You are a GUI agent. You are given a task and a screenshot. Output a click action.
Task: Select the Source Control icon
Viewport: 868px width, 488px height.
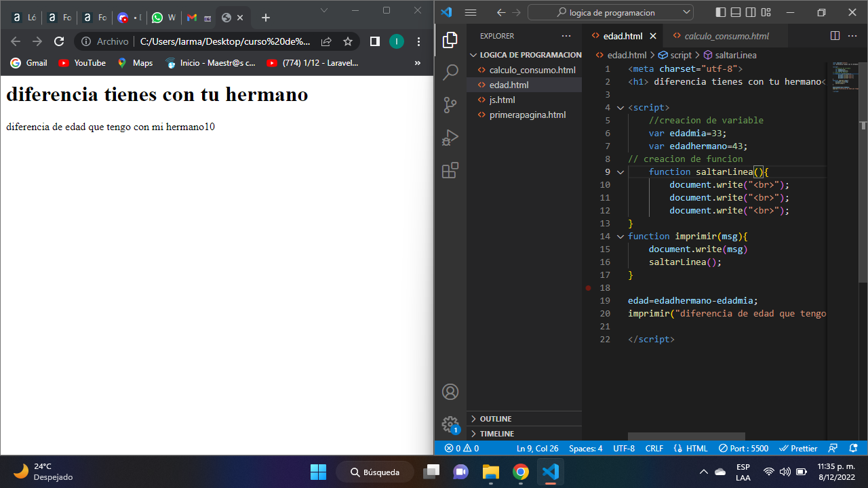click(450, 104)
